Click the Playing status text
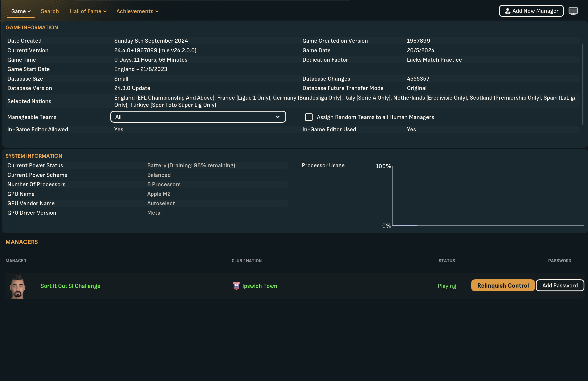Viewport: 588px width, 381px height. pyautogui.click(x=447, y=286)
